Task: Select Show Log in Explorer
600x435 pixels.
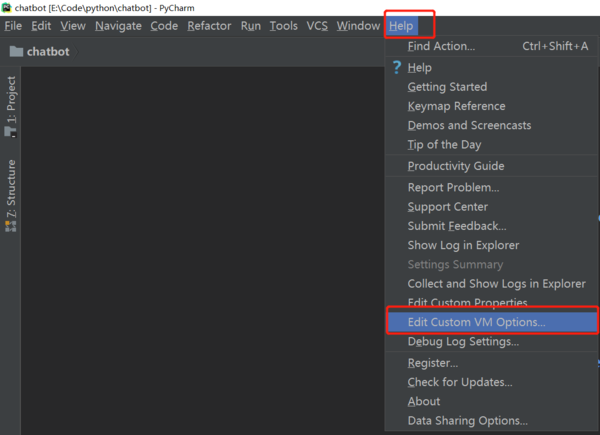Action: pos(491,245)
